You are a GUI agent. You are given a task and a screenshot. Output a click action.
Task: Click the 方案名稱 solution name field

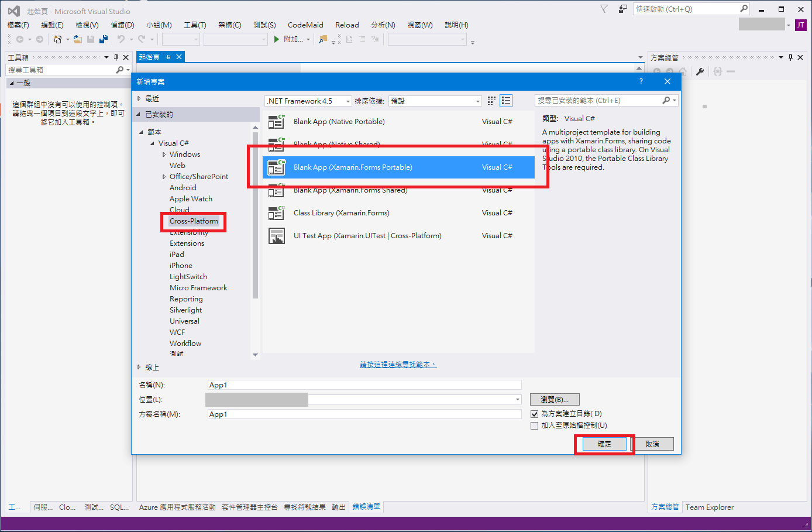(364, 414)
